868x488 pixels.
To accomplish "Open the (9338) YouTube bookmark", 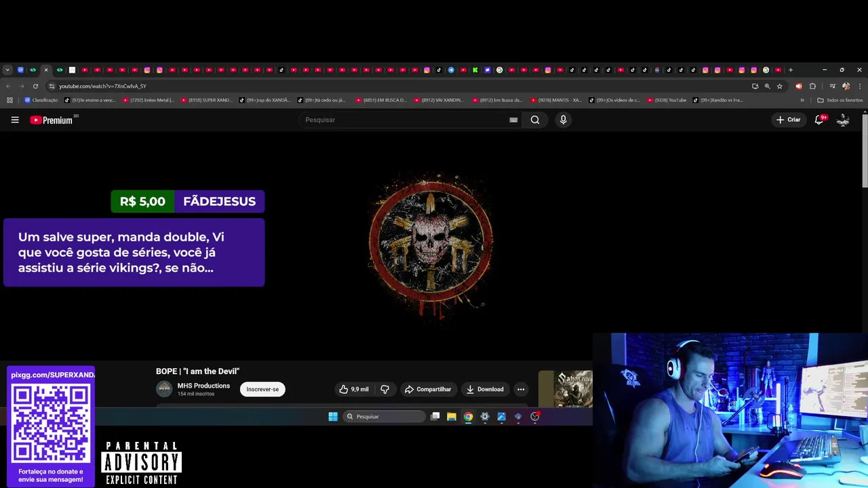I will [667, 100].
